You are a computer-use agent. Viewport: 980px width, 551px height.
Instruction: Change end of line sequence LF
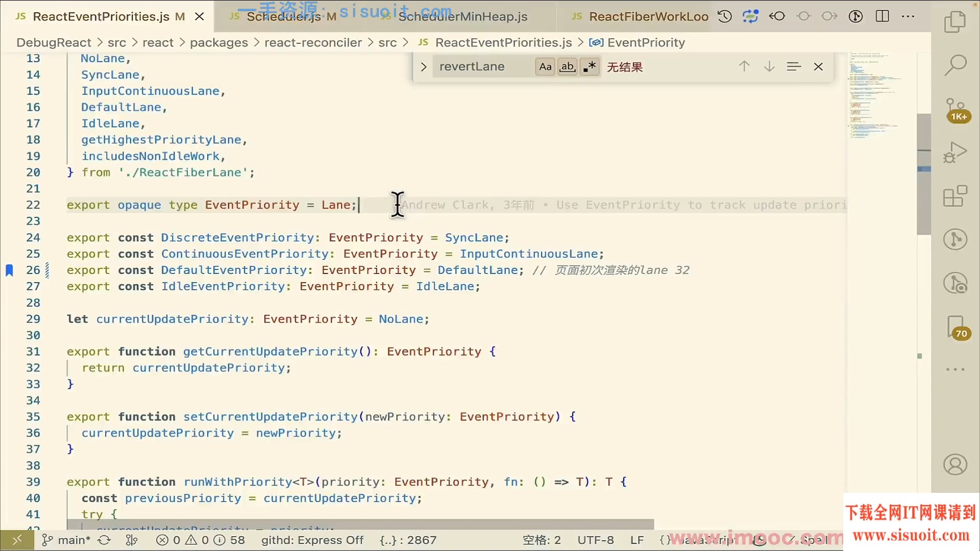(636, 540)
